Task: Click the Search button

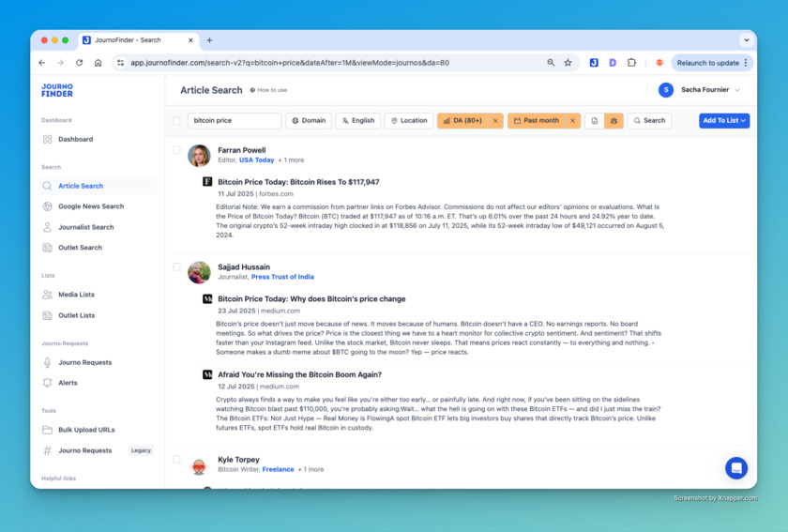Action: 649,121
